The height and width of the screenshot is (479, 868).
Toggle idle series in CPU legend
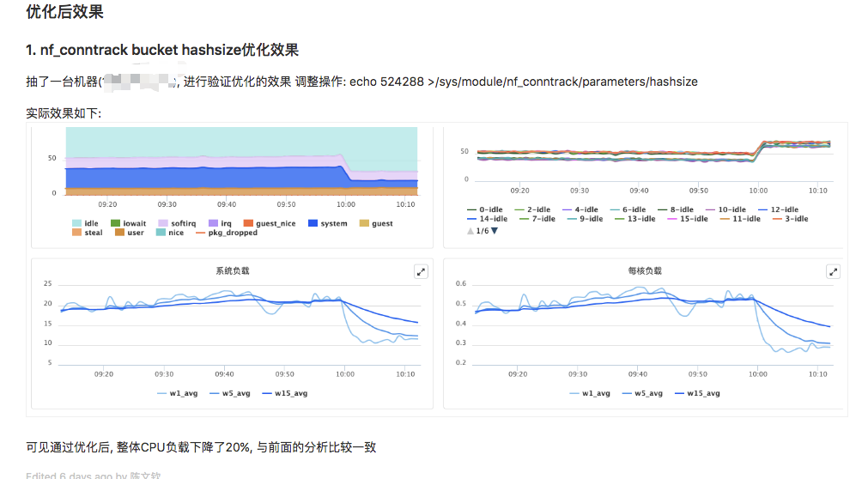point(85,223)
